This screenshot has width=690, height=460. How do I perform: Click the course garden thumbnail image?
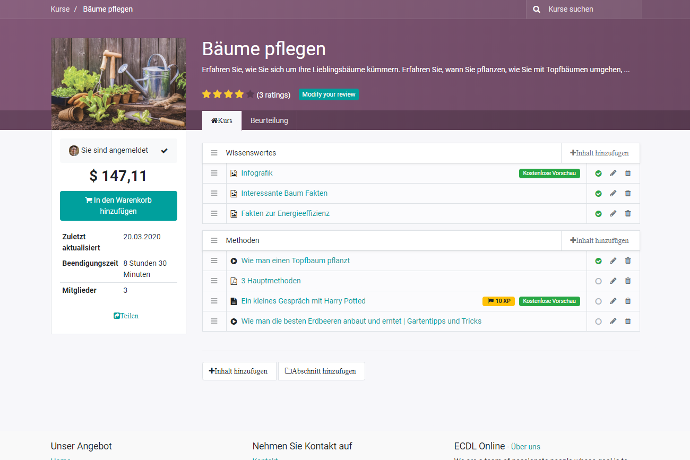tap(118, 84)
